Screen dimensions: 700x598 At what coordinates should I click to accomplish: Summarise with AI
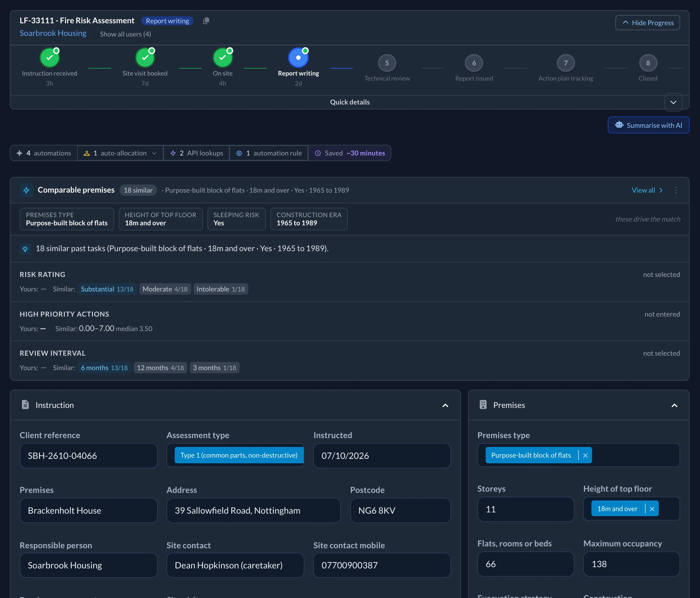pyautogui.click(x=648, y=125)
